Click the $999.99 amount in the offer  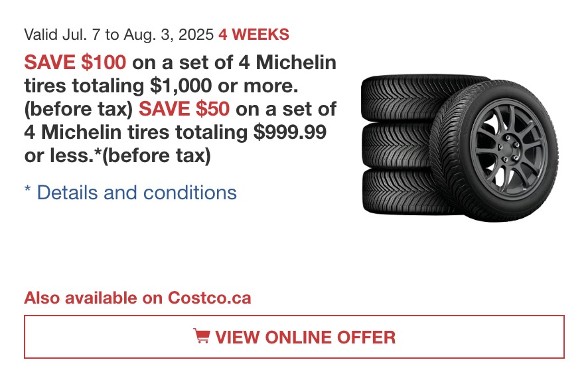290,132
